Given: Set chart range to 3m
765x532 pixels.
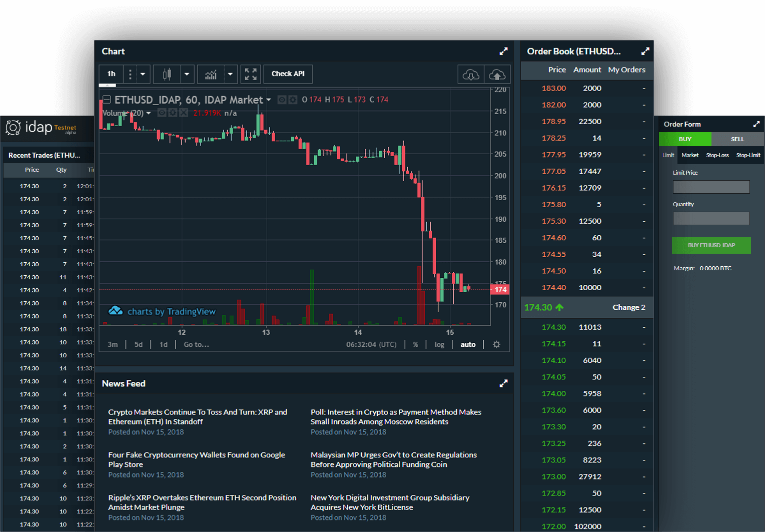Looking at the screenshot, I should (113, 344).
